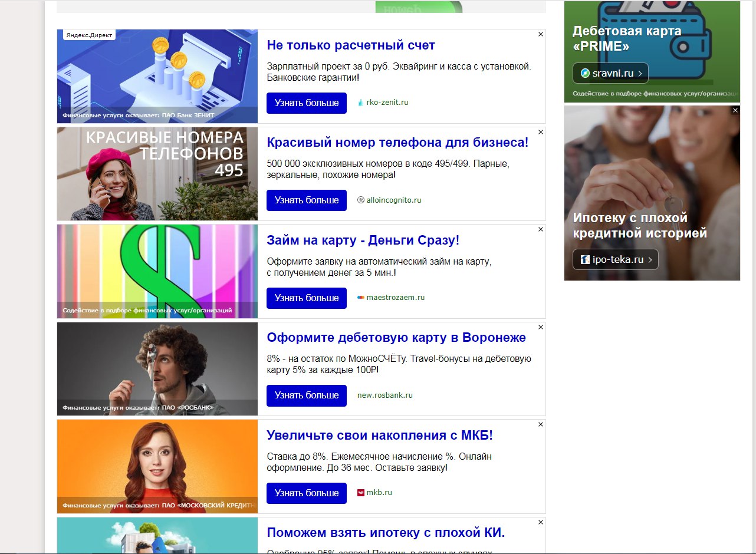The image size is (756, 554).
Task: Open 'Увеличьте свои накопления с МКБ!' link
Action: [x=380, y=436]
